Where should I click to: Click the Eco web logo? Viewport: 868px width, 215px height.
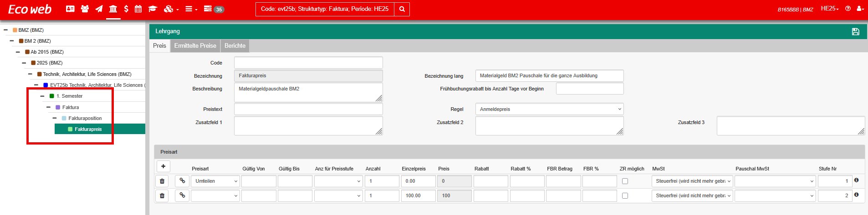(x=30, y=9)
